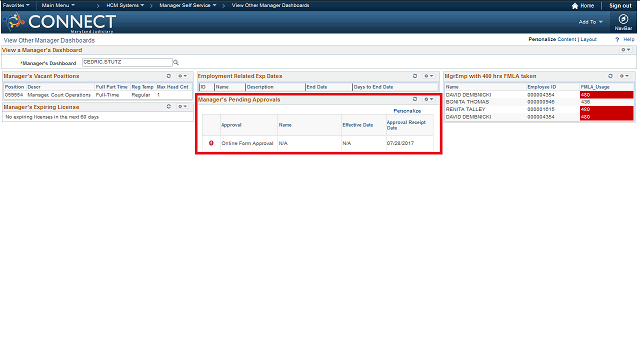640x360 pixels.
Task: Click Employee ID 000001615
Action: [x=541, y=109]
